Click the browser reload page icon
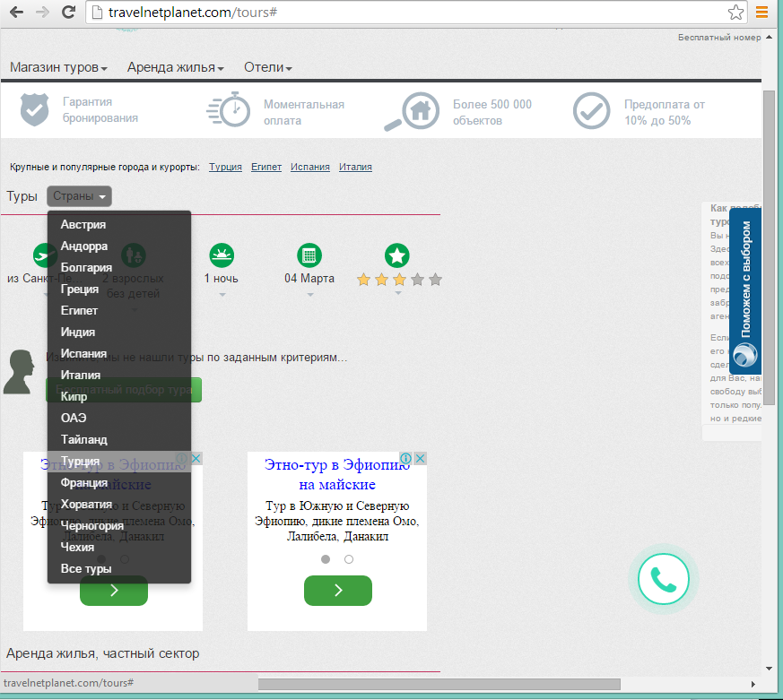 click(x=67, y=13)
